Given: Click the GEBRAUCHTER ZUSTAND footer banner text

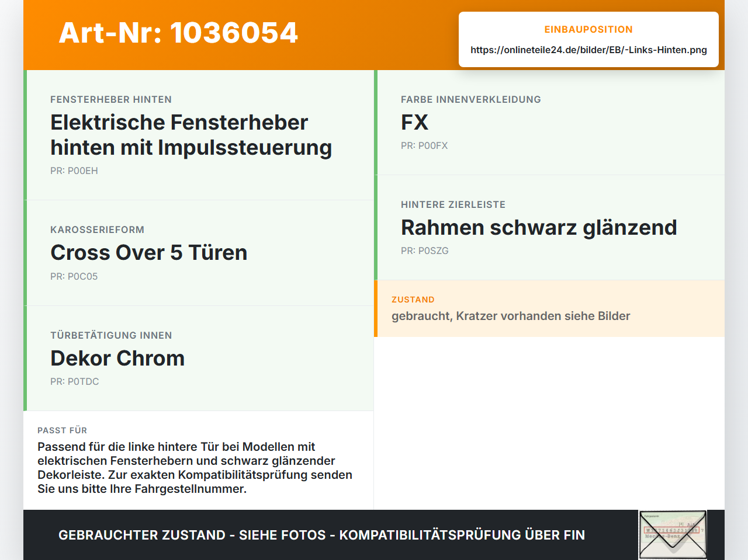Looking at the screenshot, I should tap(321, 535).
